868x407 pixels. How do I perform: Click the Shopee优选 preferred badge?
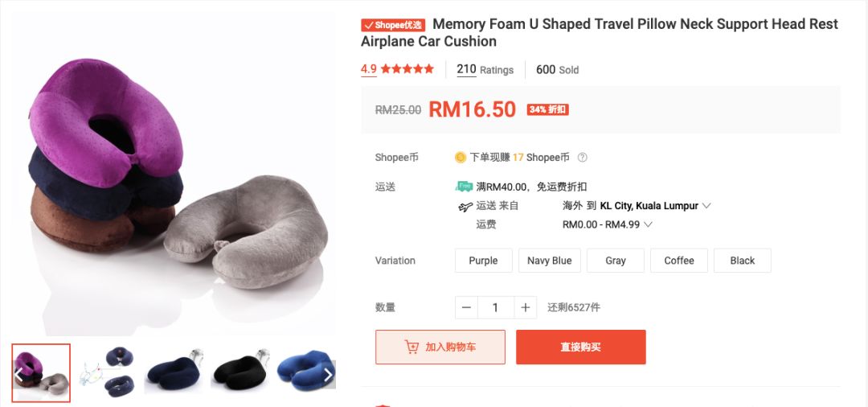pyautogui.click(x=393, y=25)
